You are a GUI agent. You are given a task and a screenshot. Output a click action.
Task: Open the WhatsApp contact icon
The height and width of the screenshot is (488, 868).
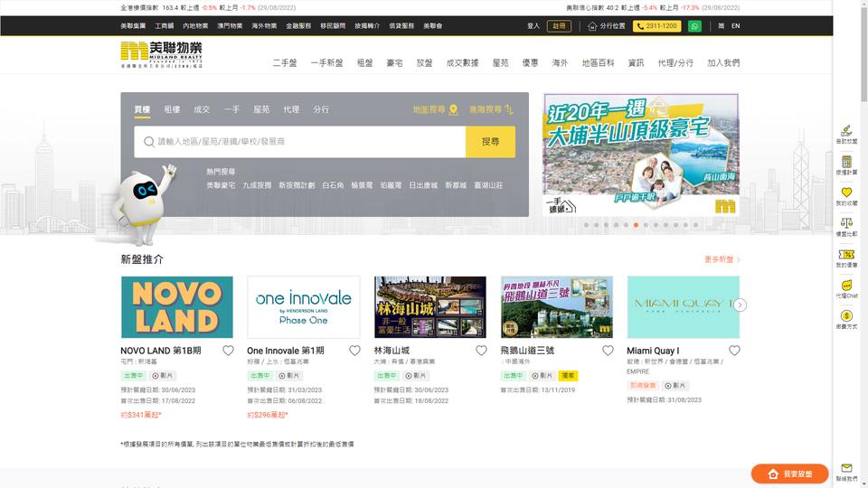point(694,26)
